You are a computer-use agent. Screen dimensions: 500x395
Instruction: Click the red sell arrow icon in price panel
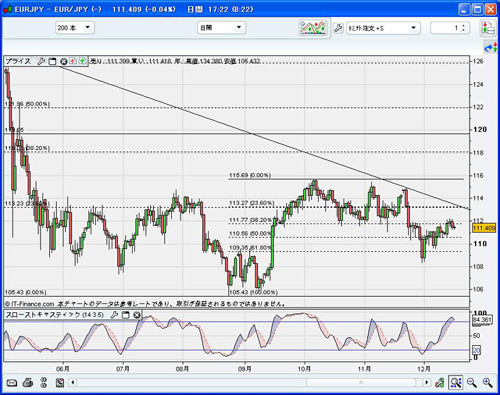click(73, 61)
